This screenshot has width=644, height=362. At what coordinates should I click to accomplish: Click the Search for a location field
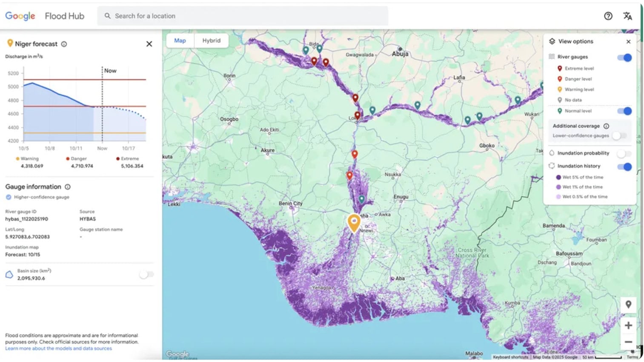click(243, 16)
